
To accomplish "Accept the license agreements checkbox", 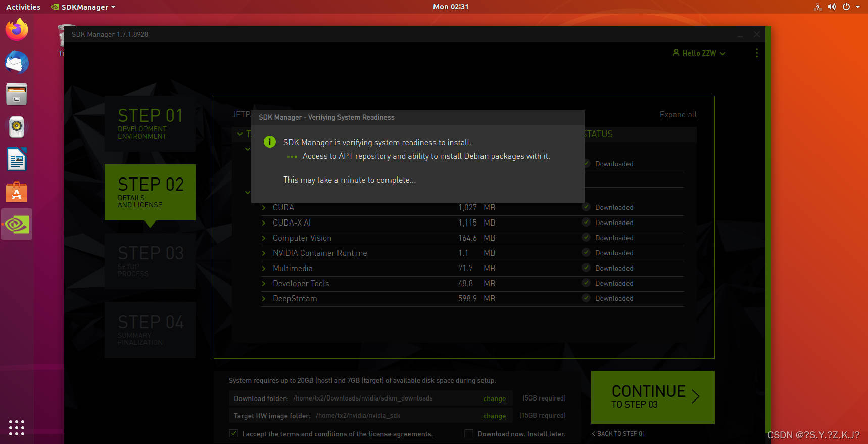I will click(233, 433).
